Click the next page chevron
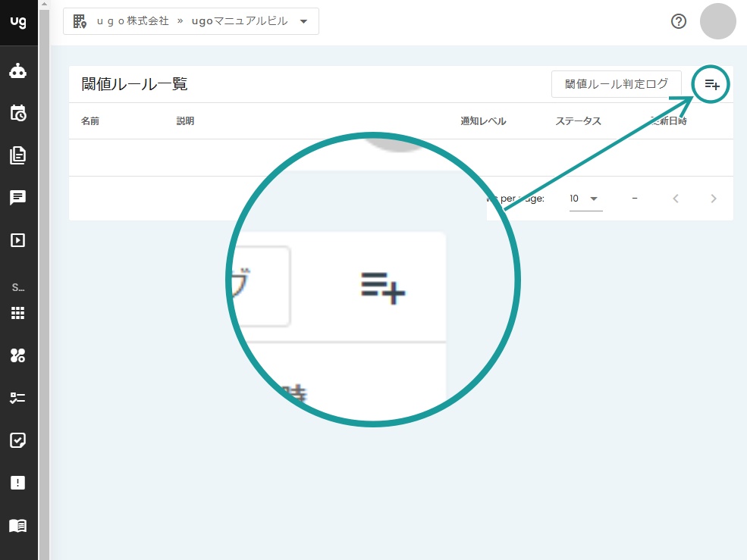The image size is (747, 560). [x=713, y=198]
